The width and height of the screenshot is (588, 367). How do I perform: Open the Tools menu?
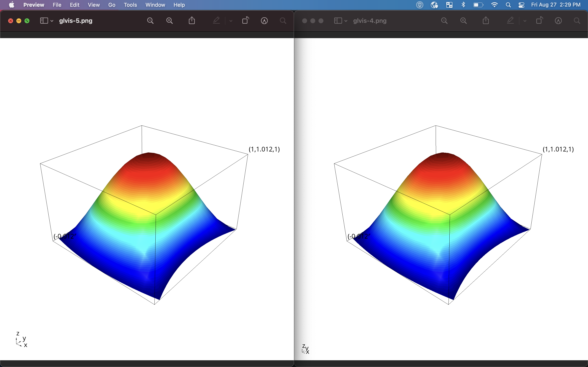(130, 5)
